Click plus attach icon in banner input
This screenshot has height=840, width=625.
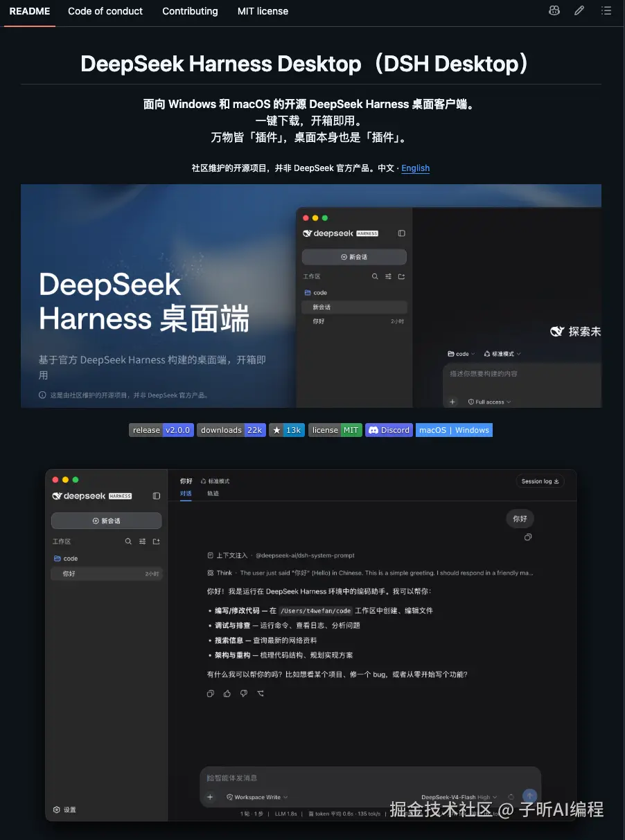point(452,402)
